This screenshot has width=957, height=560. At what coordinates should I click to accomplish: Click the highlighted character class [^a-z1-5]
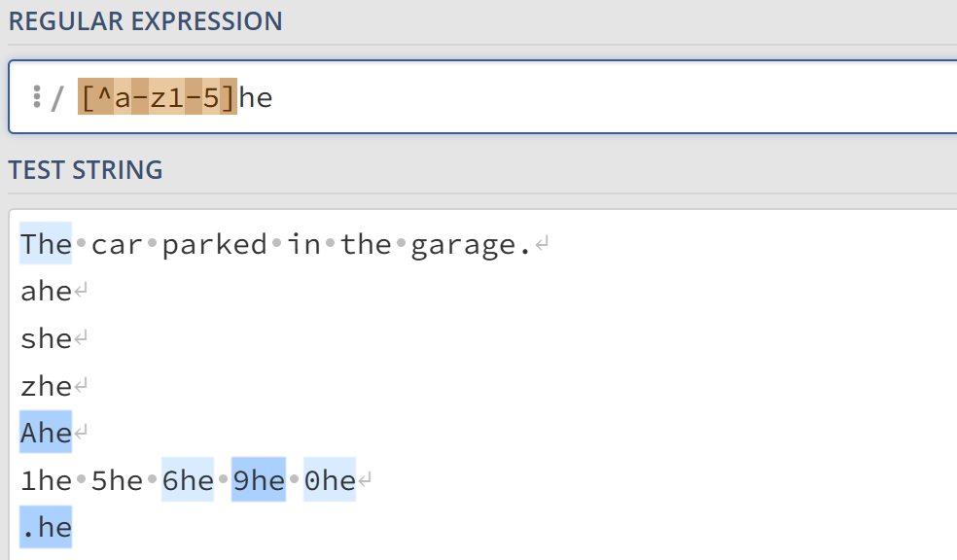(x=158, y=98)
